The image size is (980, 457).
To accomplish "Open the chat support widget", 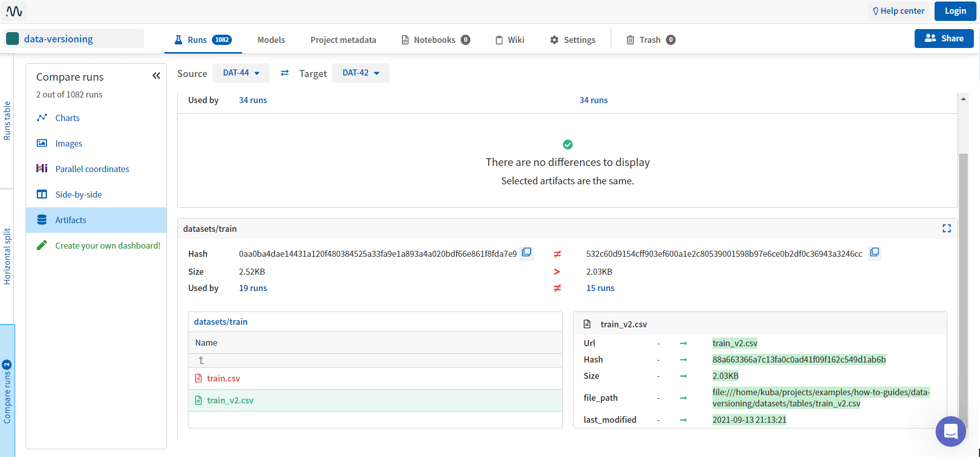I will pyautogui.click(x=950, y=431).
